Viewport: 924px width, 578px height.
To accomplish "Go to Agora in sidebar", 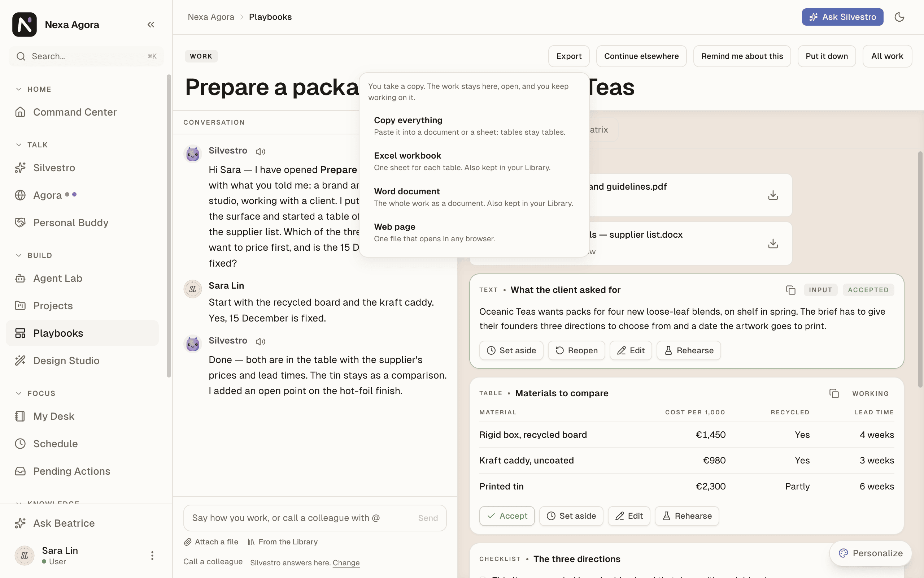I will coord(82,195).
